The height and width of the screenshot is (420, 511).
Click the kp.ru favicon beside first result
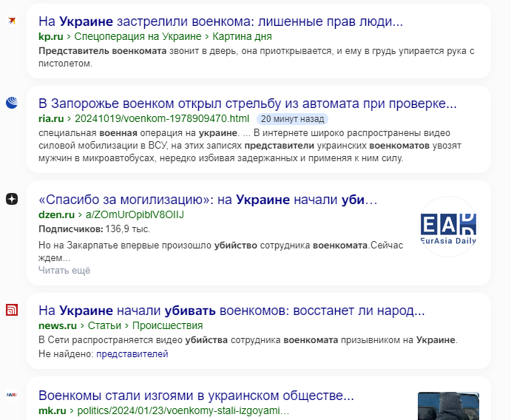12,21
